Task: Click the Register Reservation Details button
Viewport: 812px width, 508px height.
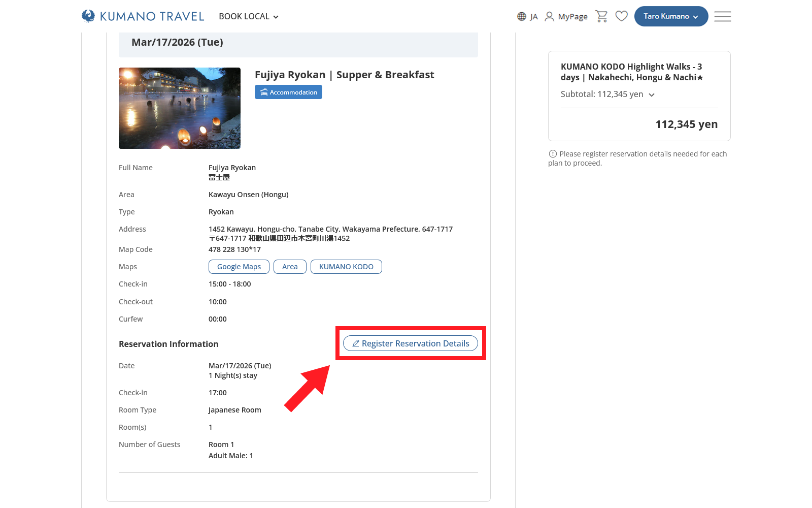Action: coord(410,343)
